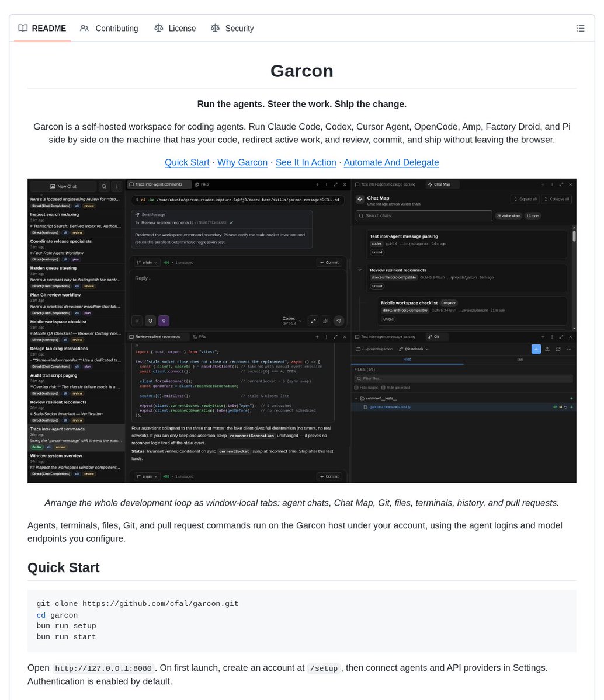Open the Codex GPT-5.4 model dropdown
The width and height of the screenshot is (604, 700).
point(292,321)
